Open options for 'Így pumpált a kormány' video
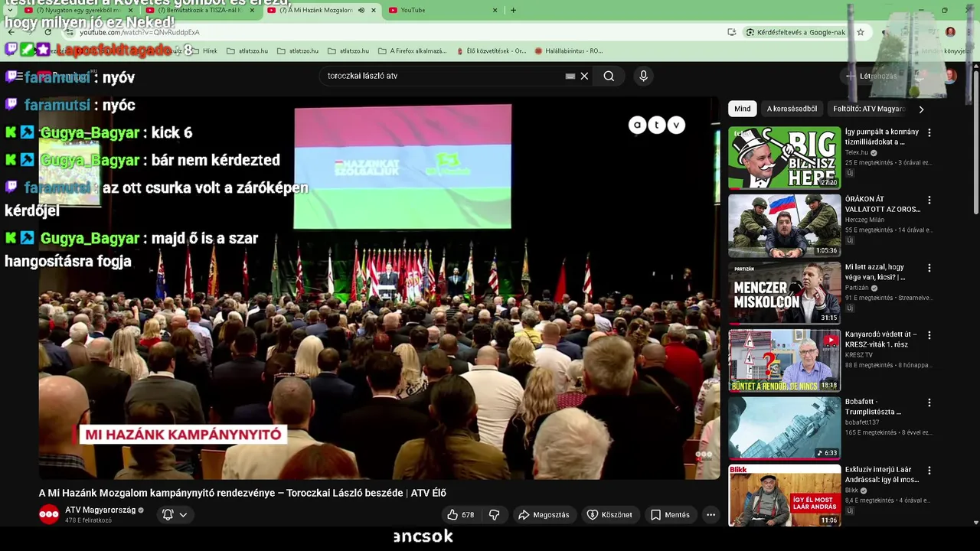 [929, 132]
